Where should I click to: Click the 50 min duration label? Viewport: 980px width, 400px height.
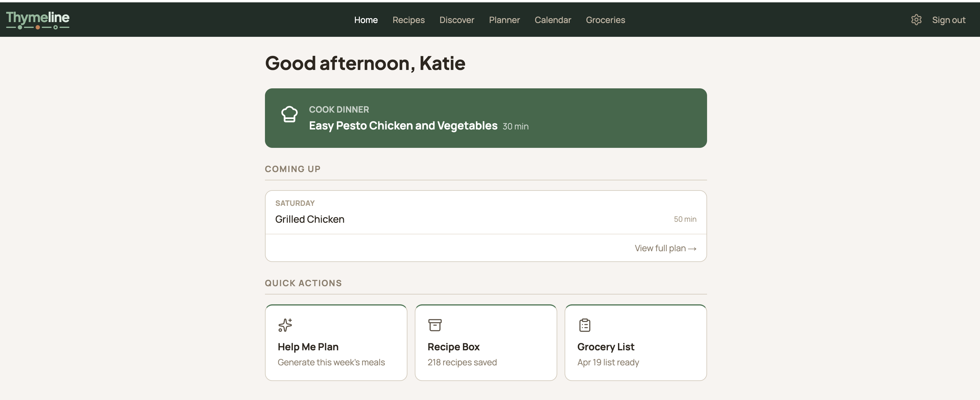click(685, 219)
